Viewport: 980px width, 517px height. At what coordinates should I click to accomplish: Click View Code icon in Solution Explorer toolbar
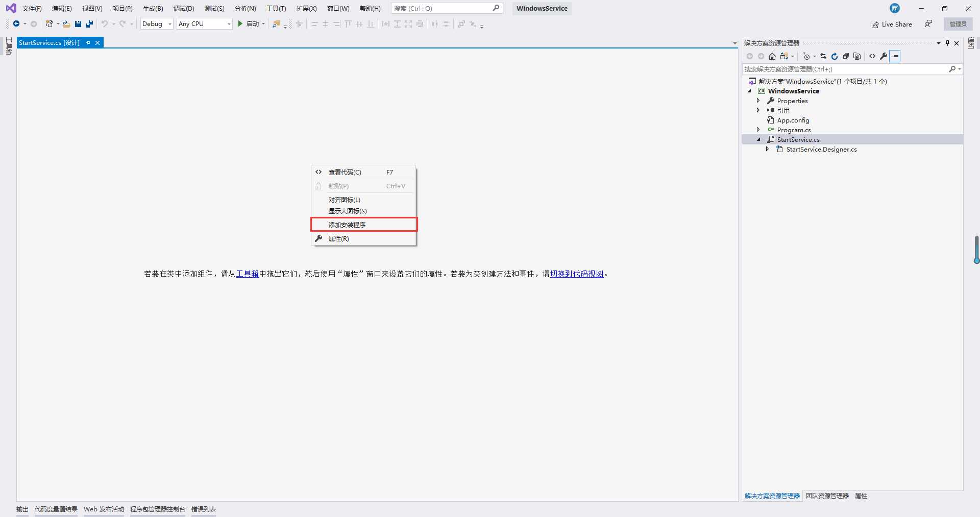coord(872,56)
